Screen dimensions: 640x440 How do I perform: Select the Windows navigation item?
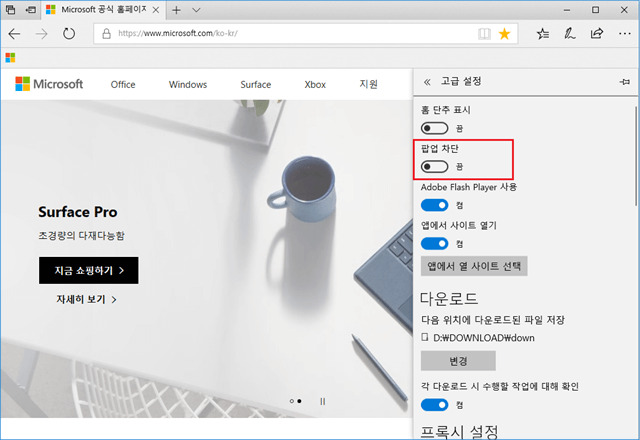click(x=188, y=85)
